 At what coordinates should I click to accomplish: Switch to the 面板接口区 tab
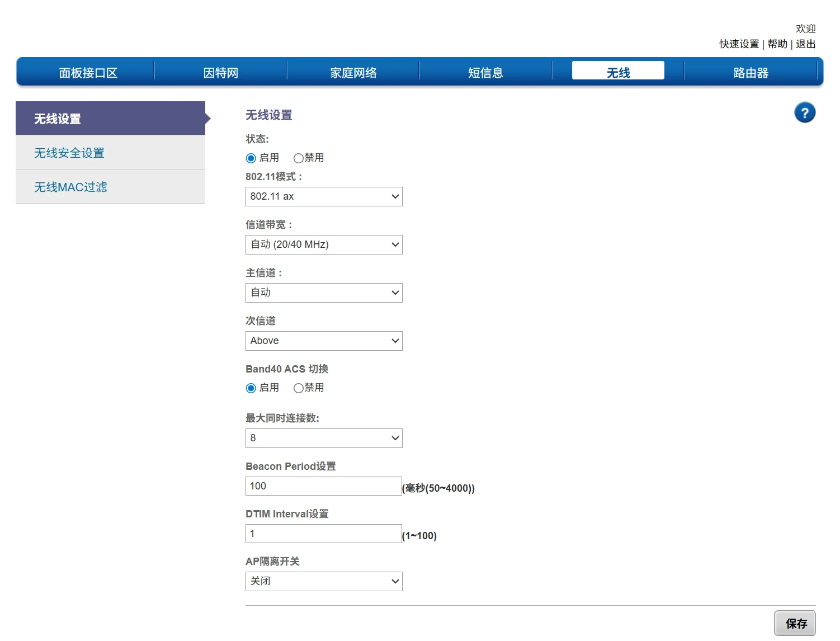[88, 73]
